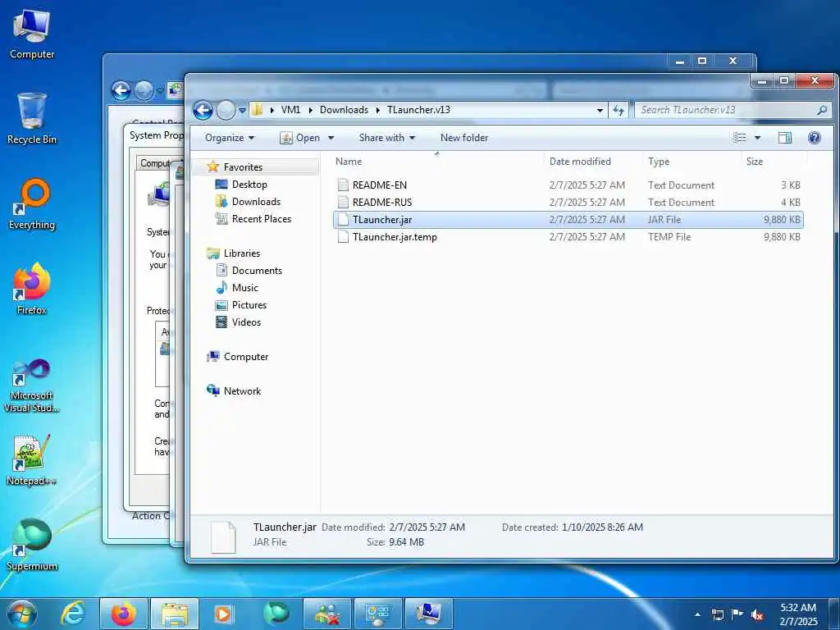The width and height of the screenshot is (840, 630).
Task: Open the Windows Start menu orb
Action: 22,614
